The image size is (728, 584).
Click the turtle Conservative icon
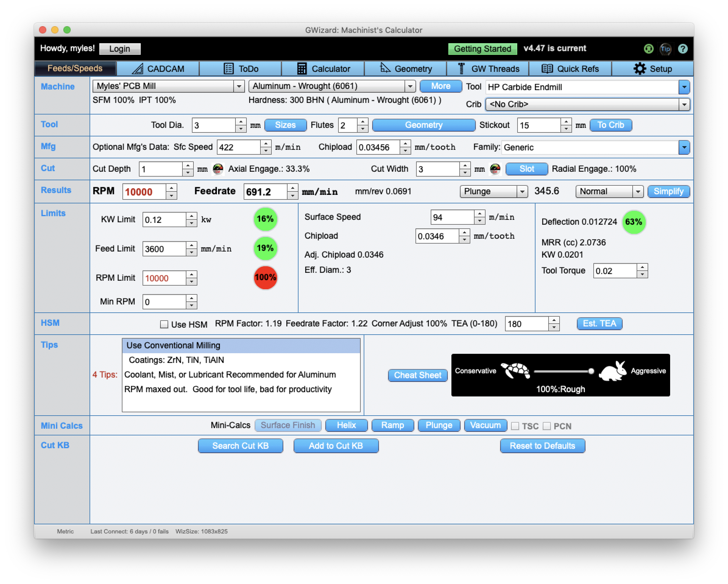pyautogui.click(x=515, y=370)
